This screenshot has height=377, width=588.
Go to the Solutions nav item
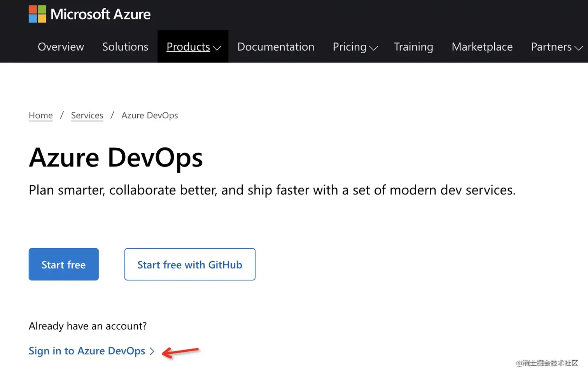pyautogui.click(x=125, y=47)
